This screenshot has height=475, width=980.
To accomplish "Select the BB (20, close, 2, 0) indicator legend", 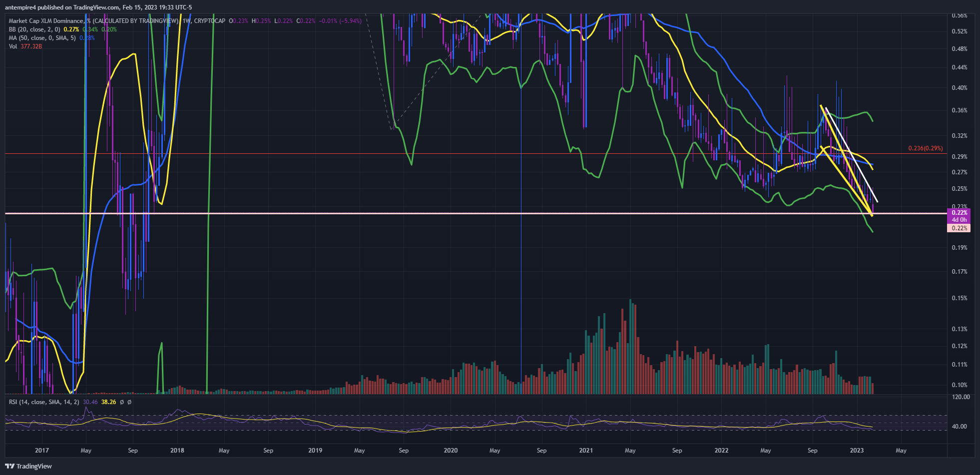I will (34, 29).
